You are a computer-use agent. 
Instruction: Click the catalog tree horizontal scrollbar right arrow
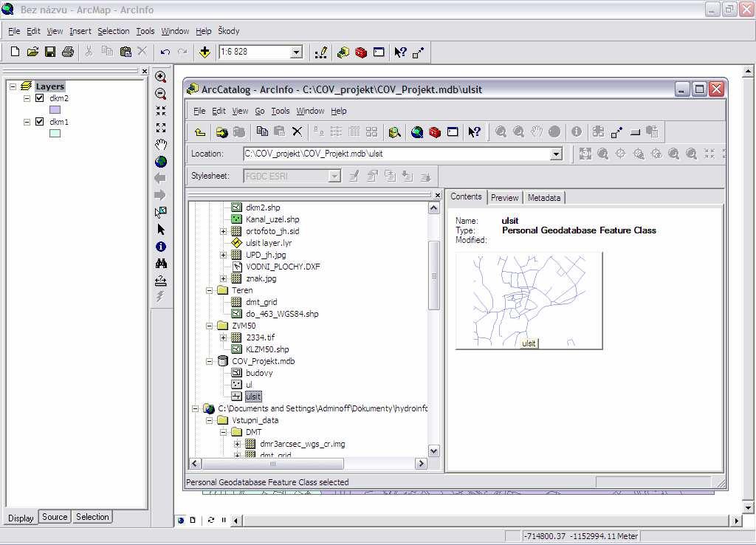(x=421, y=464)
